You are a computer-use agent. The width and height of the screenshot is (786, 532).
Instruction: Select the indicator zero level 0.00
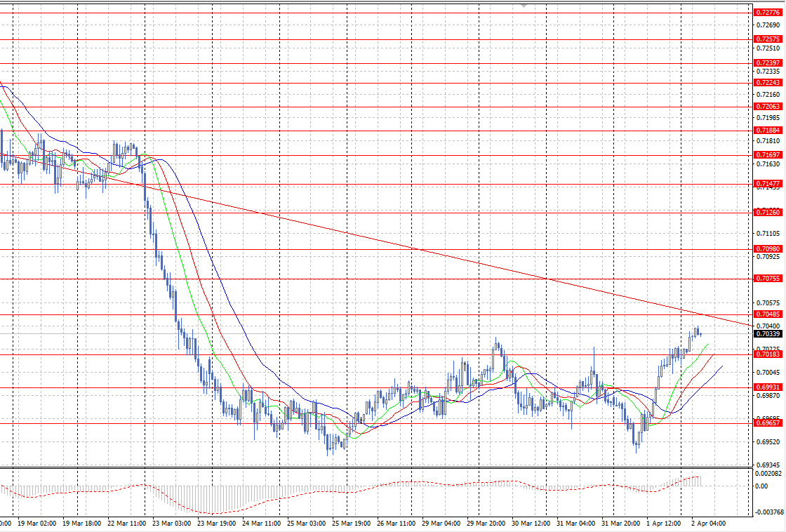pos(762,486)
